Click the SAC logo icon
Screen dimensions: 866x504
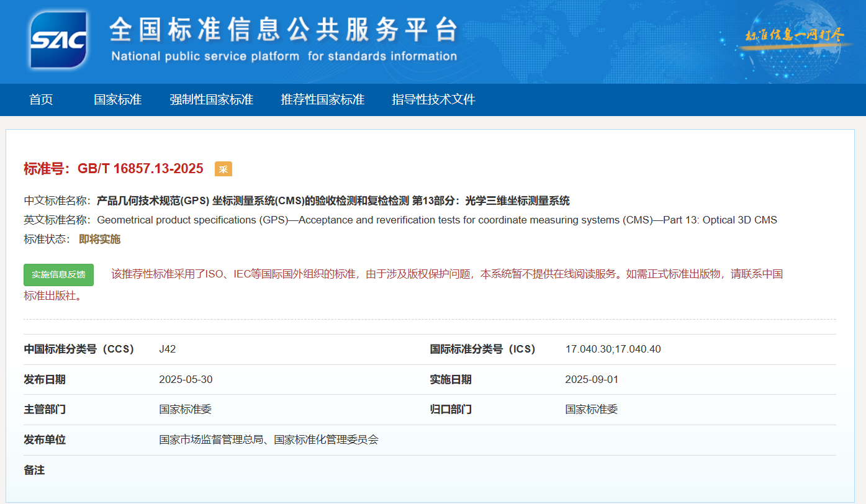click(58, 40)
